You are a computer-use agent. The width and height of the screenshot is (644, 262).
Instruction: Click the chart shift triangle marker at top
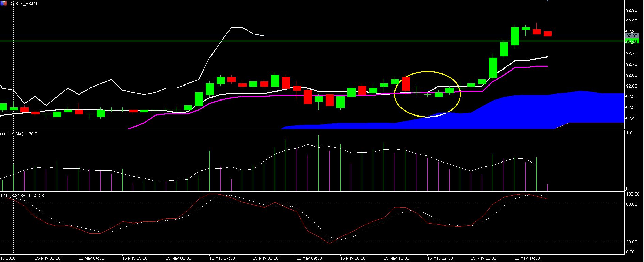pos(547,1)
